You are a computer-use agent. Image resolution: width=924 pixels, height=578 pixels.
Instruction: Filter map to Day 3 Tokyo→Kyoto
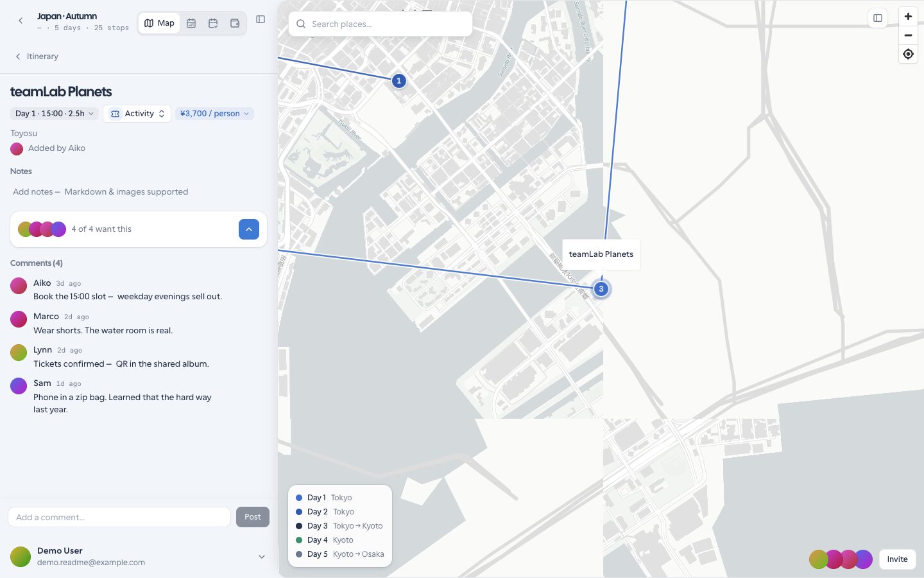click(x=339, y=526)
